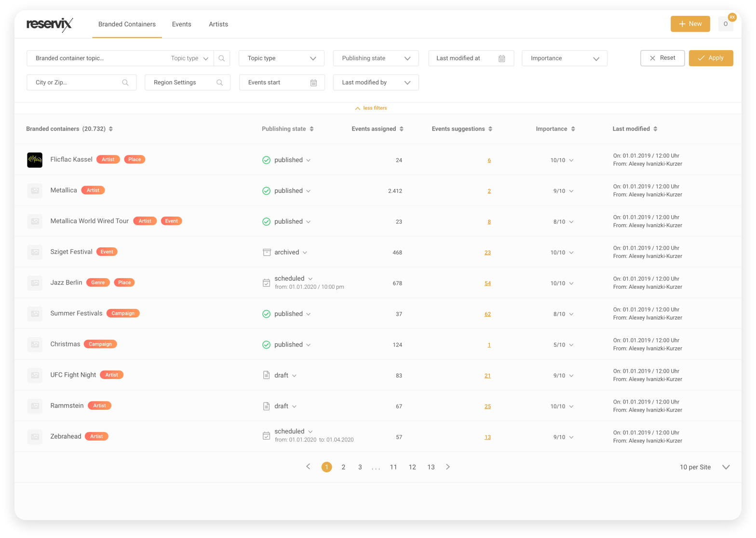Sort by Last modified column
This screenshot has height=538, width=756.
(655, 129)
